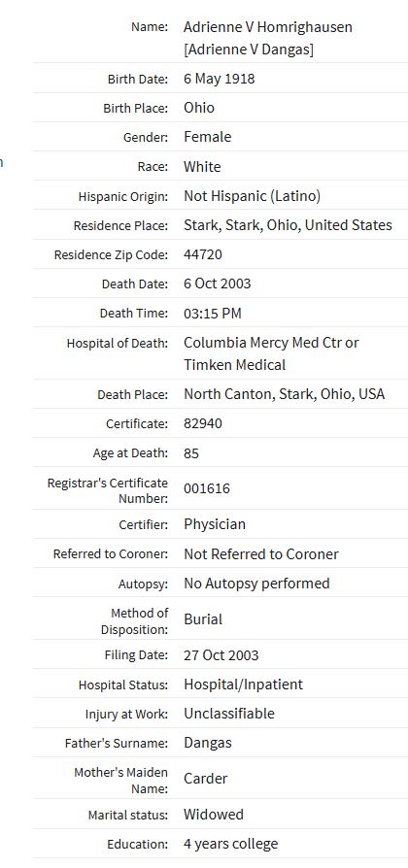Click the Certifier value Physician
This screenshot has height=868, width=408.
(x=215, y=524)
